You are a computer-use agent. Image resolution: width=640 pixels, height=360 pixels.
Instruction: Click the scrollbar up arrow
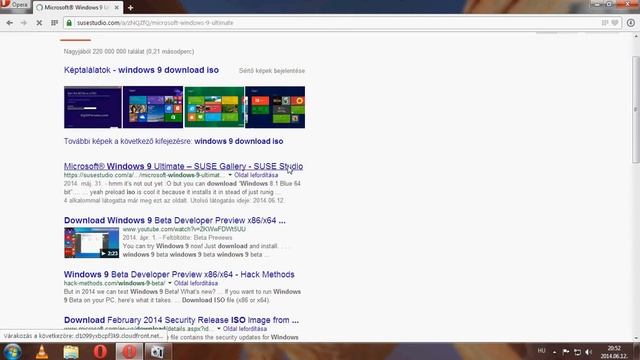636,37
